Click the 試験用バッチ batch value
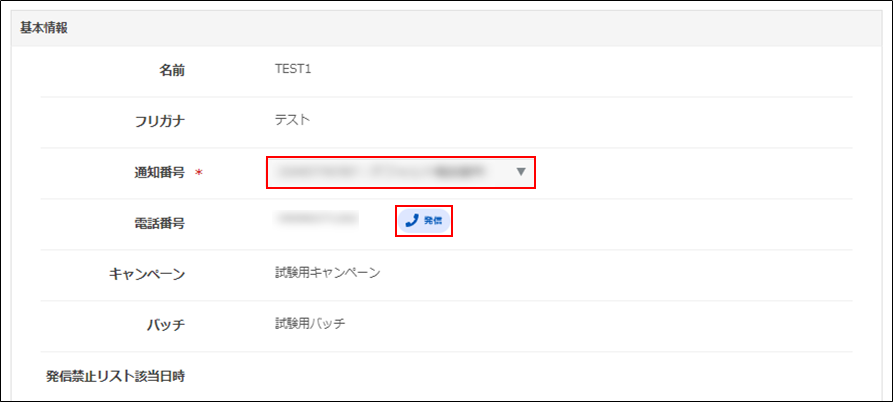Screen dimensions: 893x402 [310, 323]
